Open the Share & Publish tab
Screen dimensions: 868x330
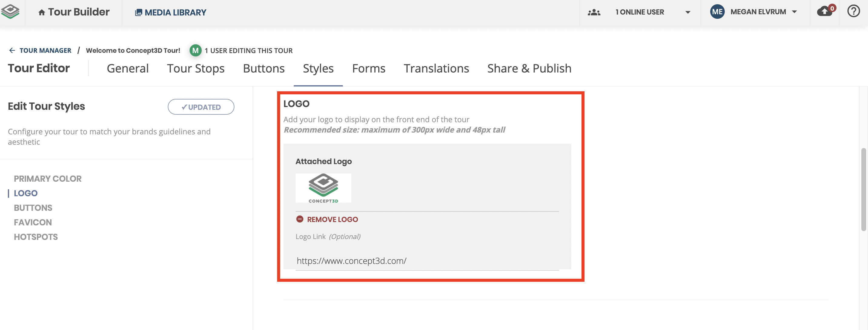(529, 69)
